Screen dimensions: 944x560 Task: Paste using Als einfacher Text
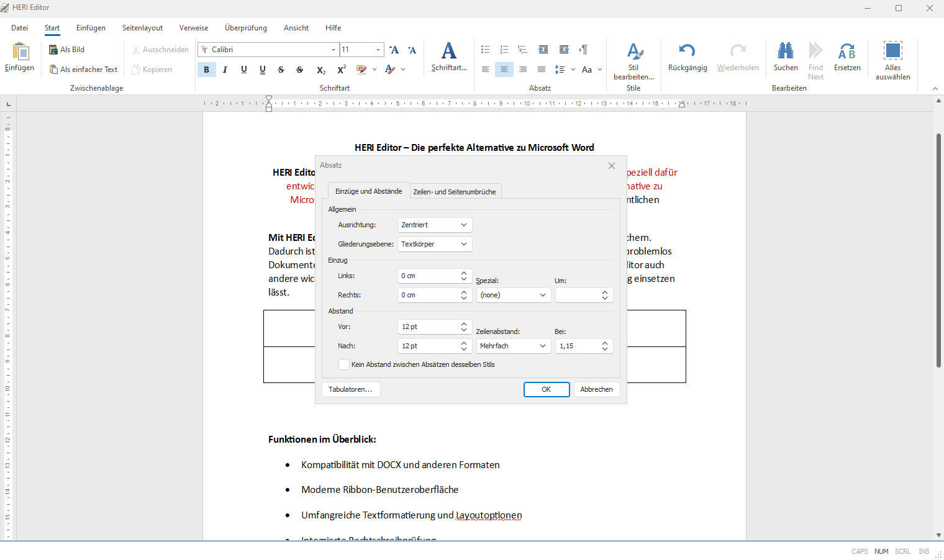[x=83, y=70]
